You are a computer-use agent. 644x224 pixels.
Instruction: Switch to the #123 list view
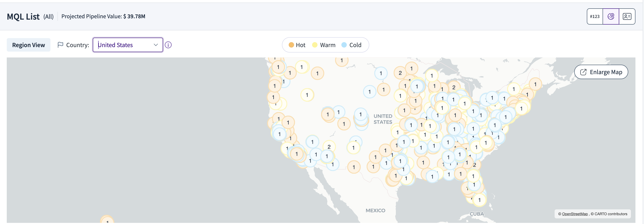coord(595,16)
